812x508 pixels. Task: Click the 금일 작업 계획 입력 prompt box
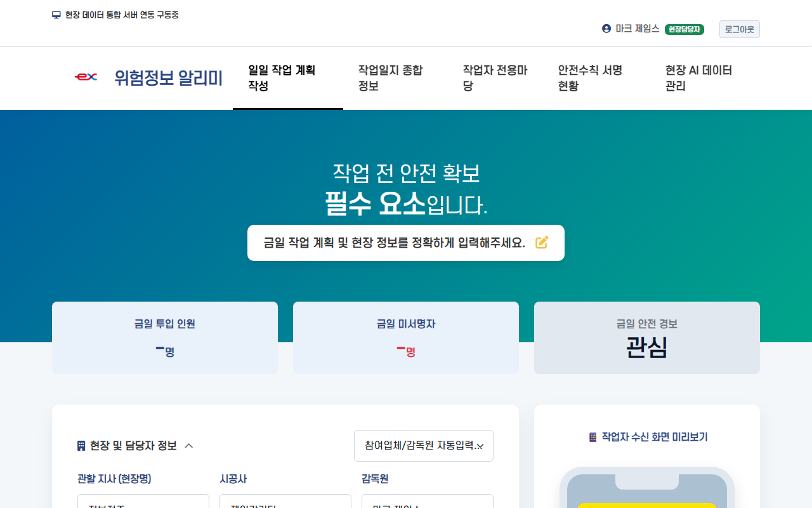coord(406,243)
